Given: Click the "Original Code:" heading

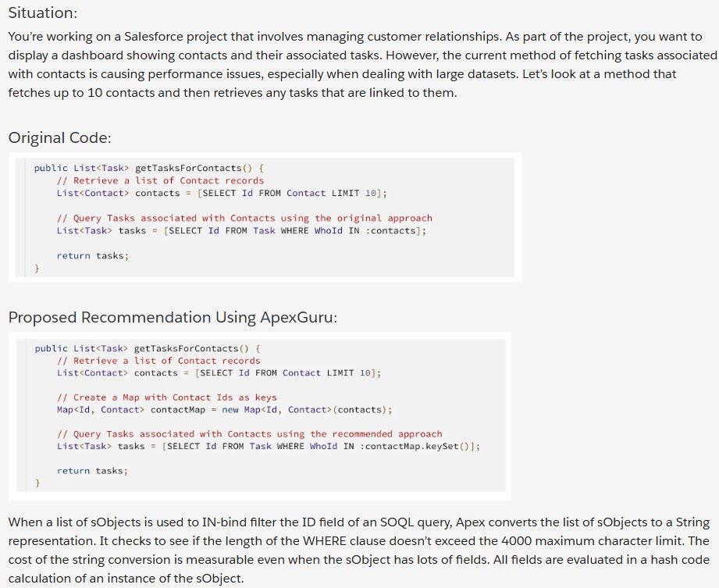Looking at the screenshot, I should [x=59, y=137].
